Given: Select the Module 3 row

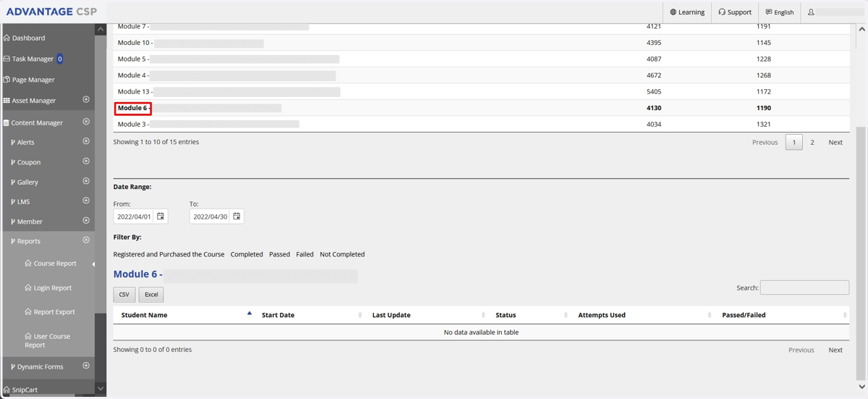Looking at the screenshot, I should [481, 125].
